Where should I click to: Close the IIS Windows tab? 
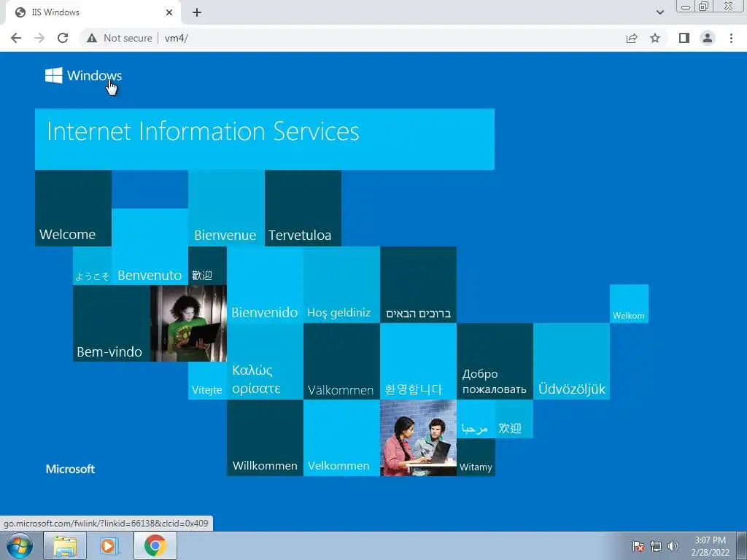tap(169, 12)
